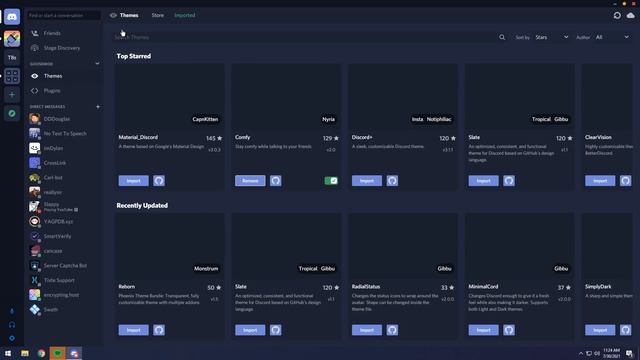Open Explore Public Servers compass icon
The height and width of the screenshot is (360, 640).
pyautogui.click(x=12, y=113)
